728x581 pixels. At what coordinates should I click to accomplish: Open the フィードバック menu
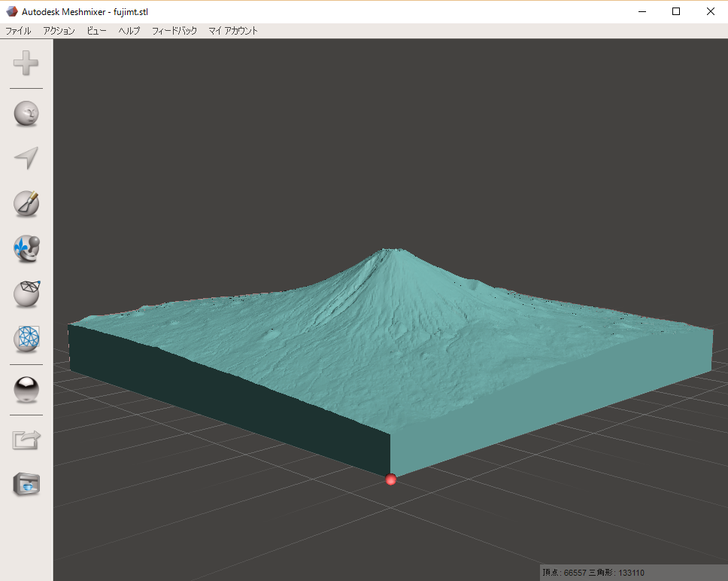174,31
